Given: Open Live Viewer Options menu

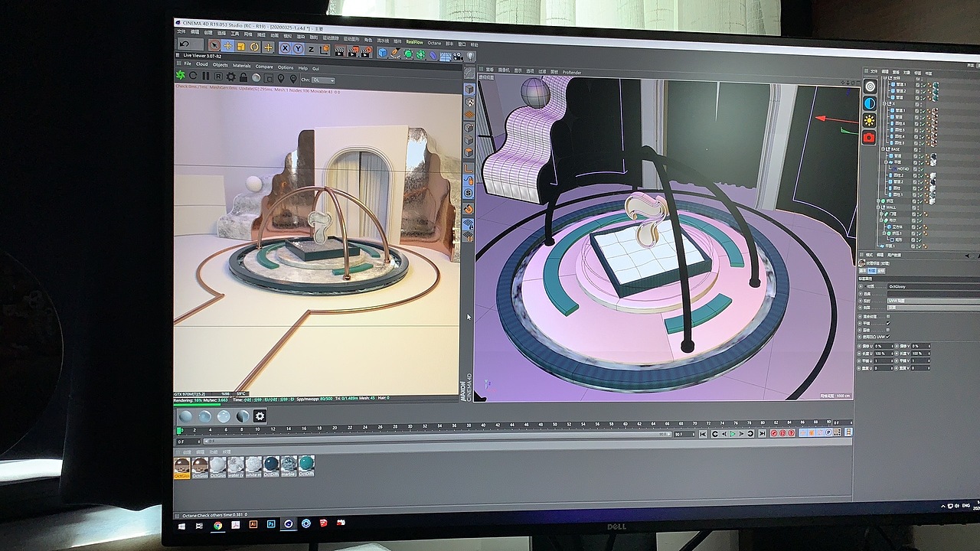Looking at the screenshot, I should [286, 67].
